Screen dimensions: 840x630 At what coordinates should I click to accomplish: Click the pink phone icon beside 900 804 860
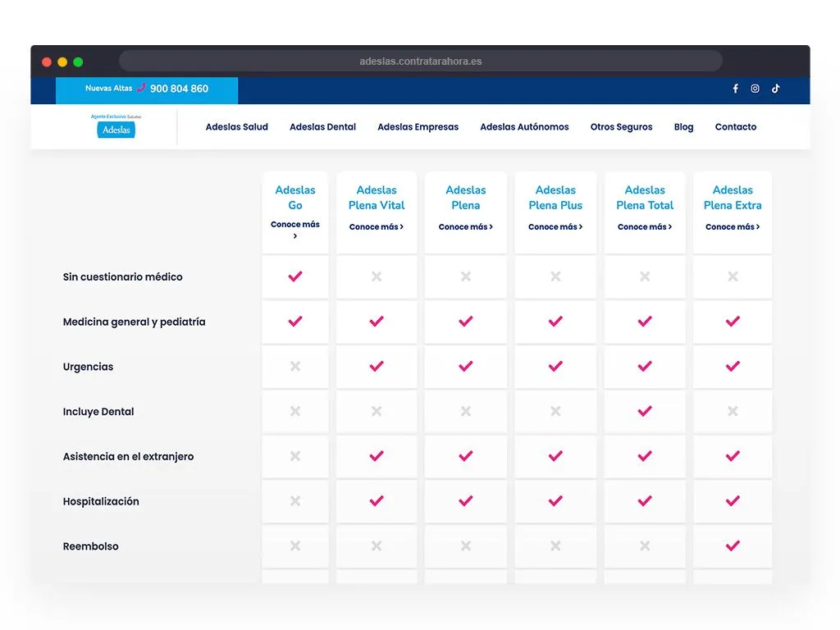(141, 88)
